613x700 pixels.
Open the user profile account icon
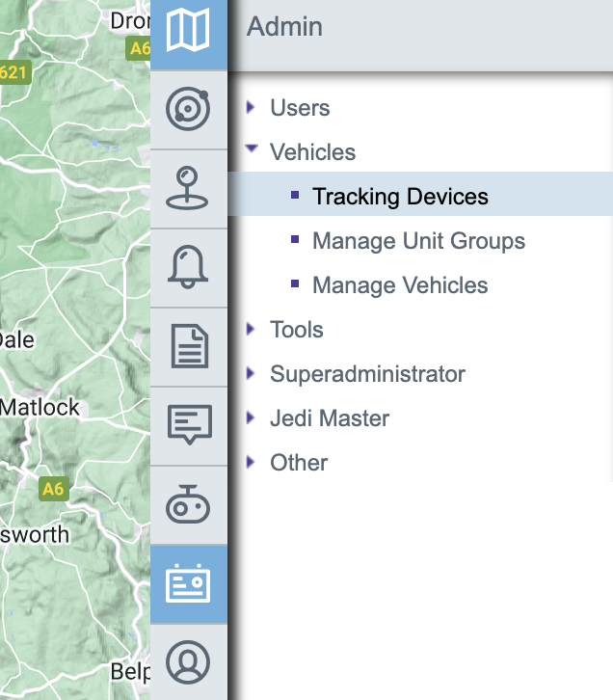point(188,662)
